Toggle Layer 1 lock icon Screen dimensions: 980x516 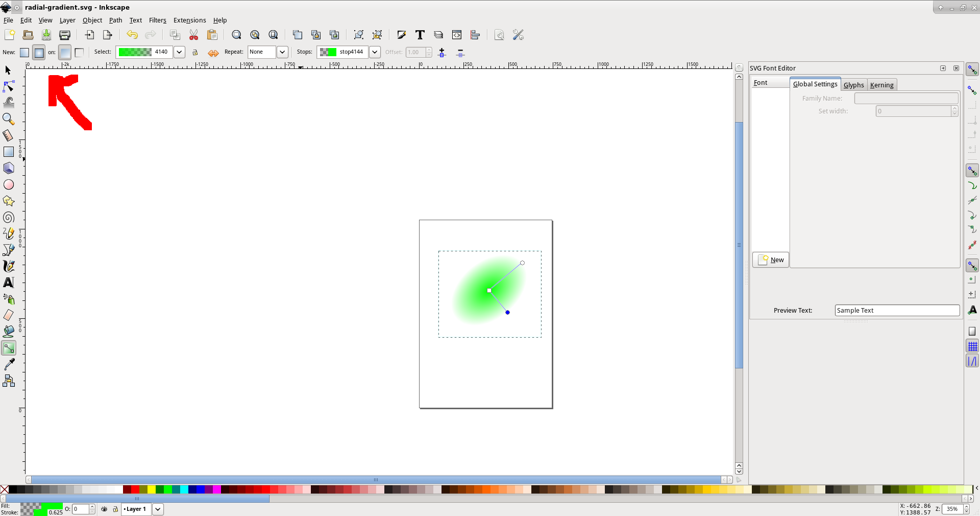tap(115, 509)
